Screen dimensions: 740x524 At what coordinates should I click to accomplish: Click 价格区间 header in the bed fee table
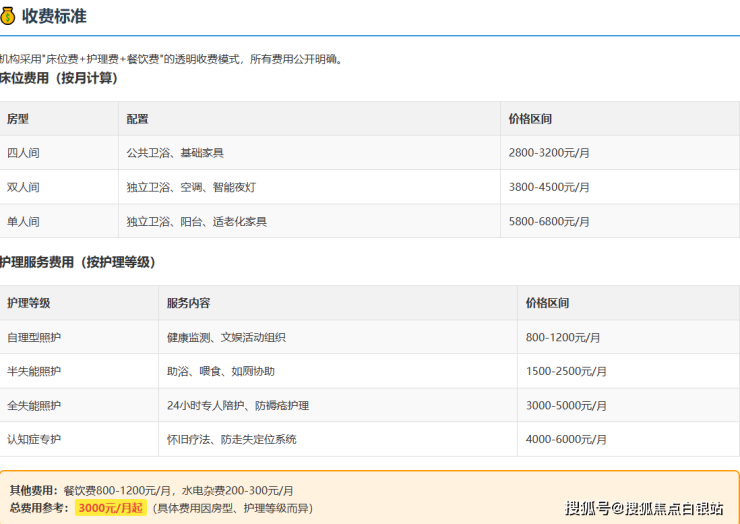530,119
